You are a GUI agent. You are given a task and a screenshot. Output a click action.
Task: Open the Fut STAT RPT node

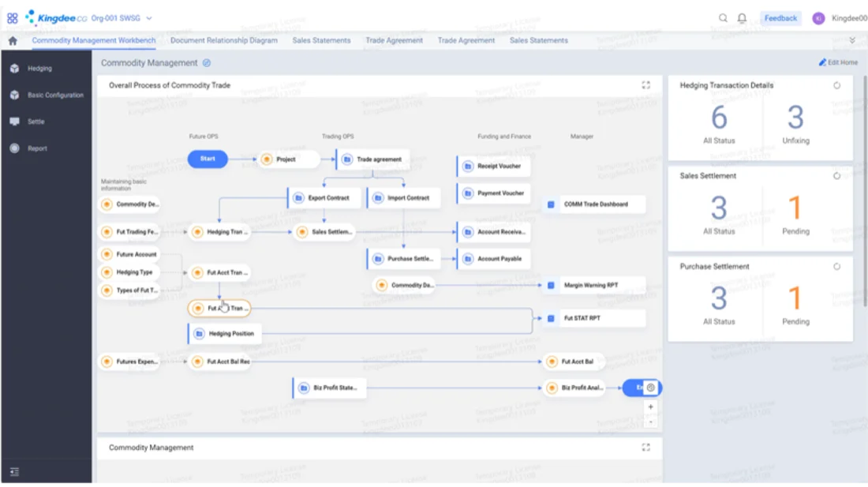point(593,318)
